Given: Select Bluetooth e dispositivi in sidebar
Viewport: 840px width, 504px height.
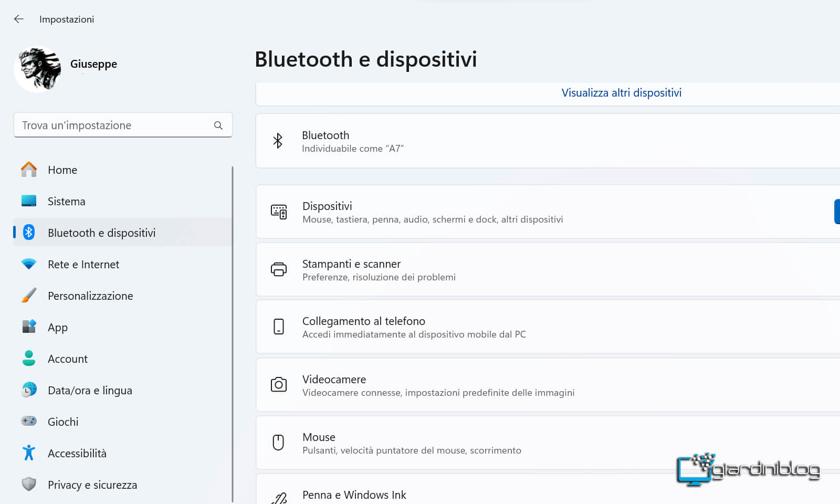Looking at the screenshot, I should [122, 233].
